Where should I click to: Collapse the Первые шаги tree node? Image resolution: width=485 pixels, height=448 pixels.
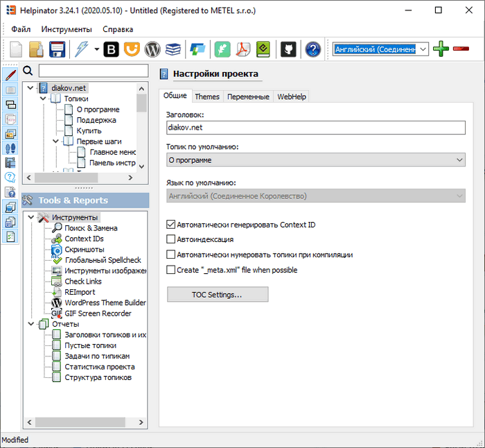pyautogui.click(x=55, y=141)
